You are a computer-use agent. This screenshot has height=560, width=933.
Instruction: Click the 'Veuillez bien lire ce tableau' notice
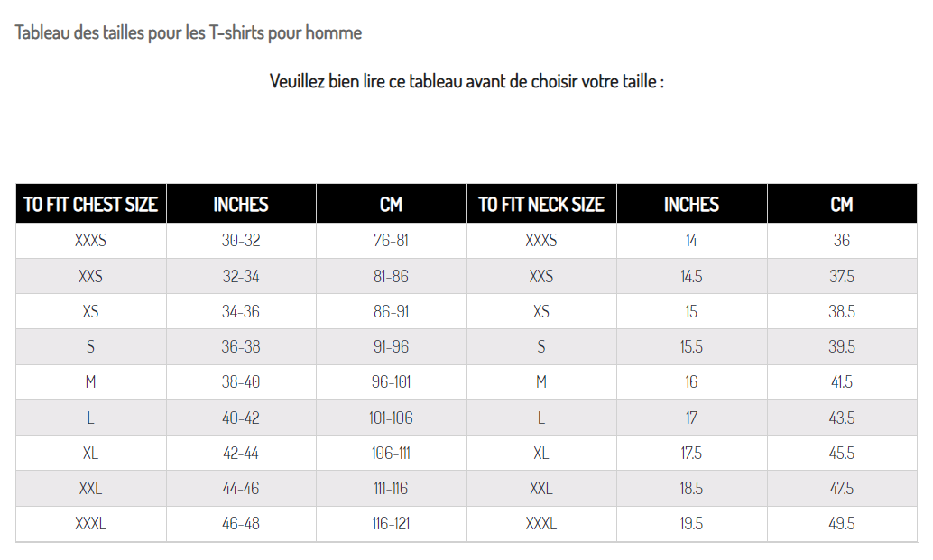click(x=466, y=81)
